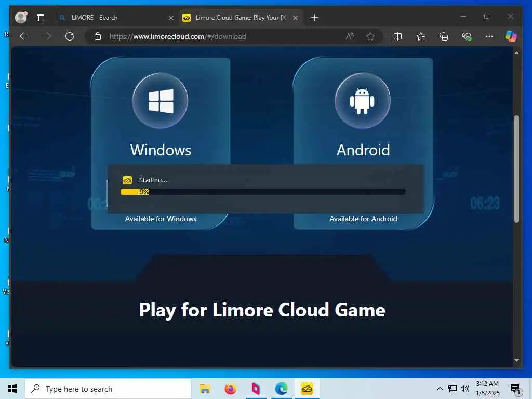Close the Limore Cloud Game tab
532x399 pixels.
[295, 18]
